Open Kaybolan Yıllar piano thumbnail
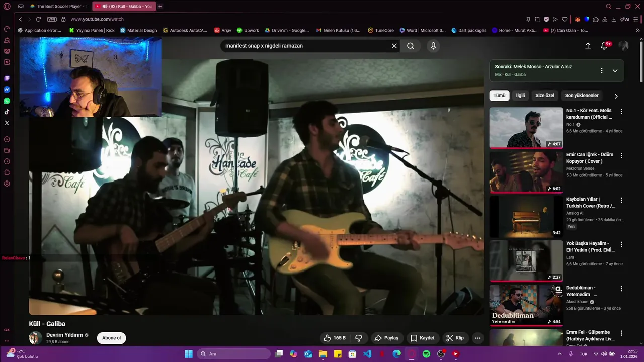 point(526,216)
